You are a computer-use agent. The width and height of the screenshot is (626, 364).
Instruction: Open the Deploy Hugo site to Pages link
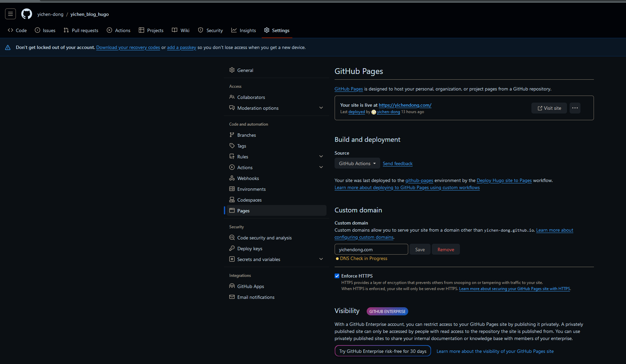[x=504, y=180]
